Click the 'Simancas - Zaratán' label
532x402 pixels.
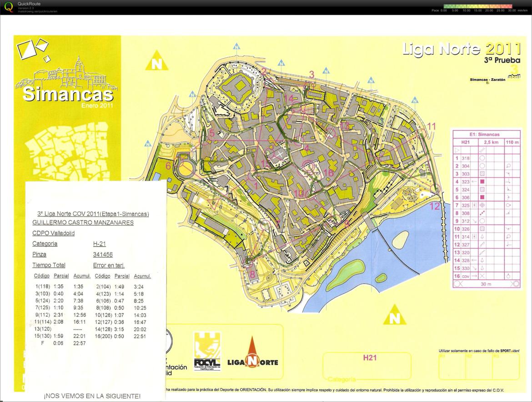pos(487,80)
